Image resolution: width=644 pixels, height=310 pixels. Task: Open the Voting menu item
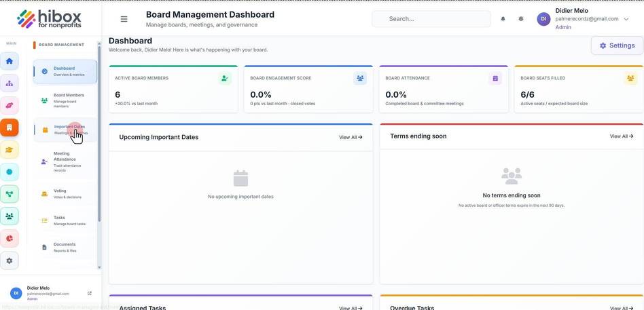pyautogui.click(x=65, y=193)
